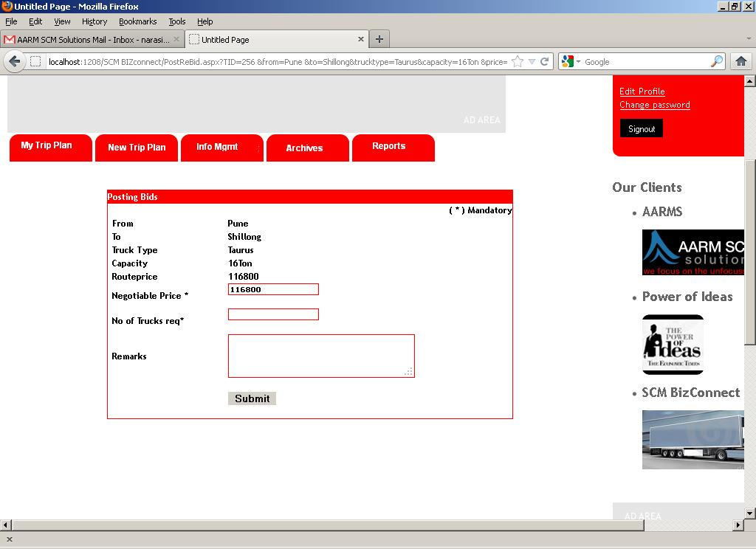Close the Untitled Page tab
This screenshot has height=549, width=756.
coord(360,40)
